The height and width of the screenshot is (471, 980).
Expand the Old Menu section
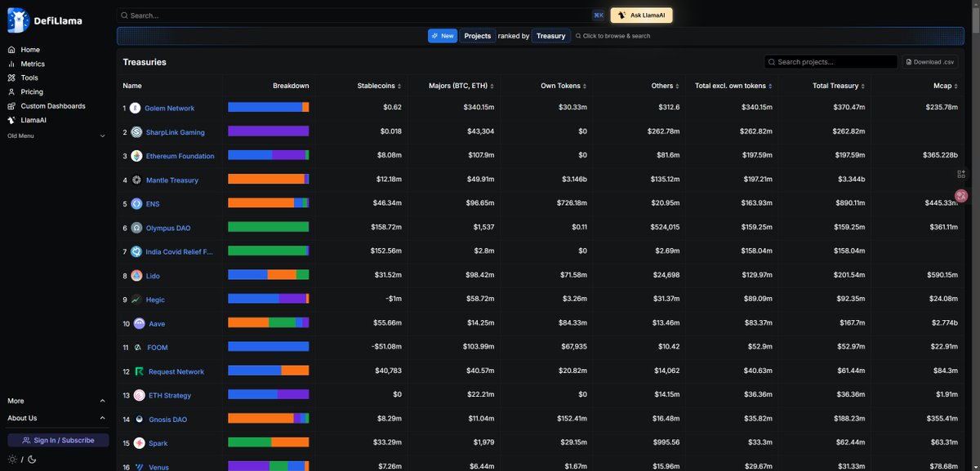pos(102,136)
